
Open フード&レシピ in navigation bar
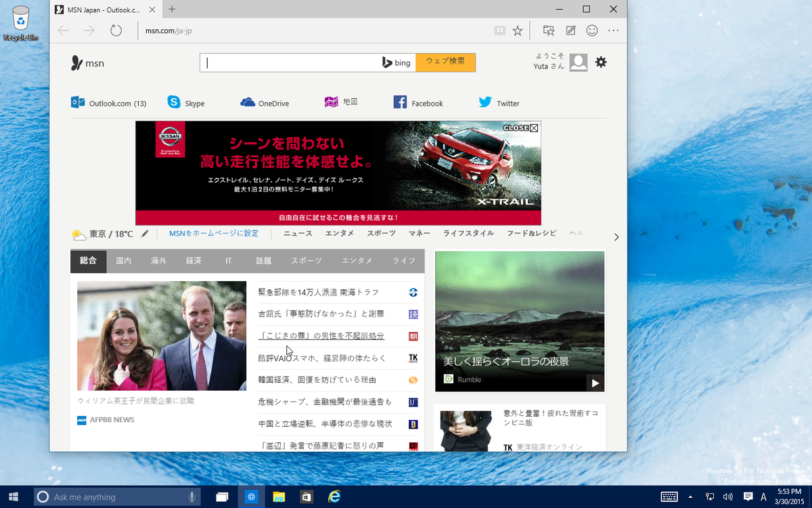(x=531, y=234)
